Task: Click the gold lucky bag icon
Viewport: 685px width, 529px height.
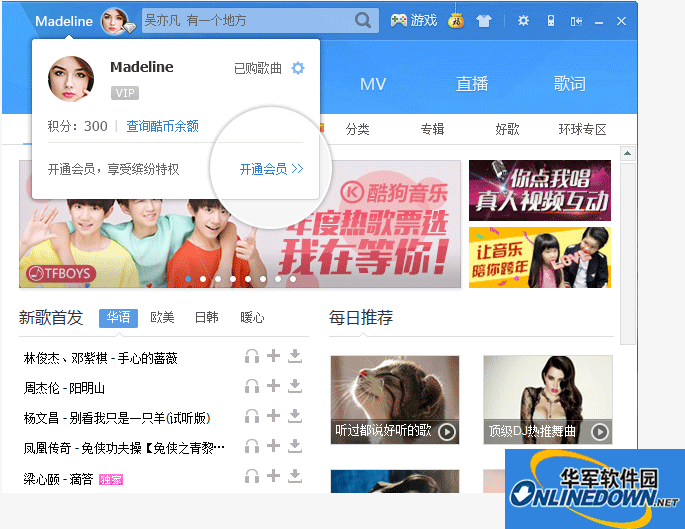Action: (x=456, y=20)
